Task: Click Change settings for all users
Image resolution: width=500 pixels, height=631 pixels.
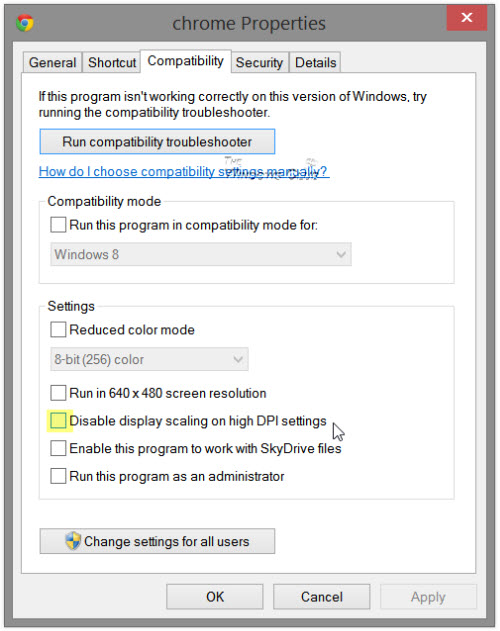Action: [x=157, y=541]
